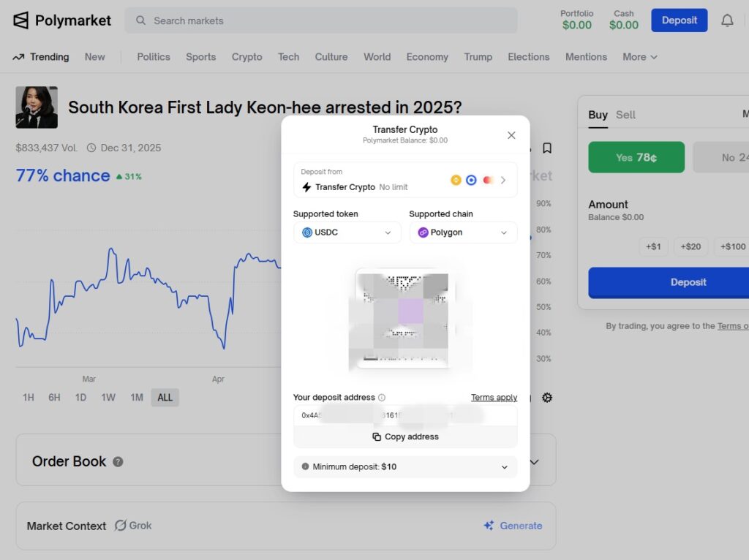
Task: Open New markets category
Action: pos(94,57)
